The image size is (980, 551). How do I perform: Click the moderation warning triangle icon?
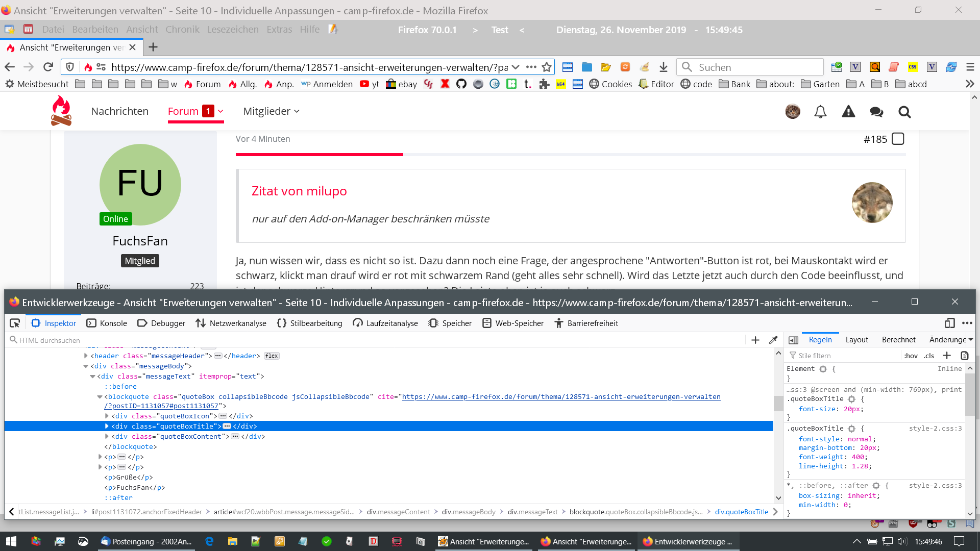pyautogui.click(x=848, y=112)
